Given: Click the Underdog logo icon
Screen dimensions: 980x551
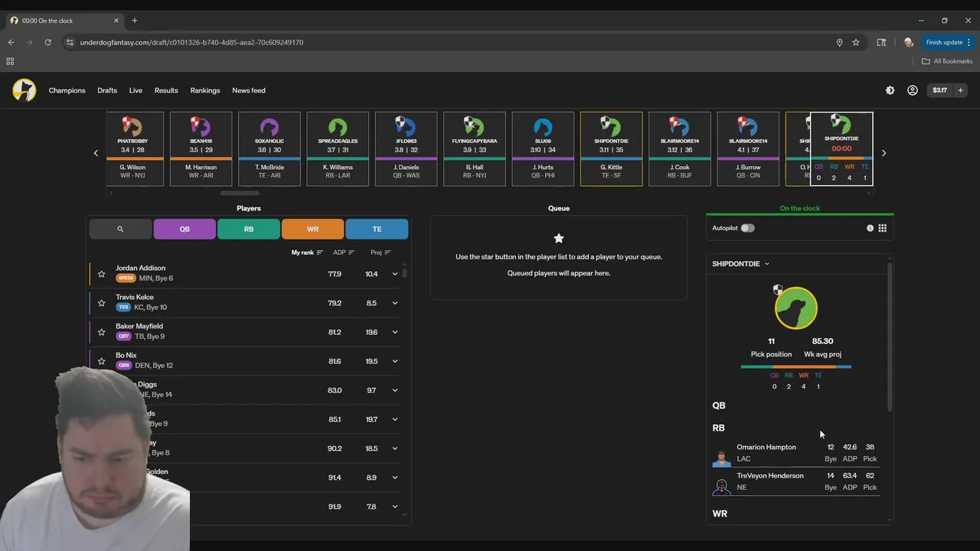Looking at the screenshot, I should click(24, 90).
